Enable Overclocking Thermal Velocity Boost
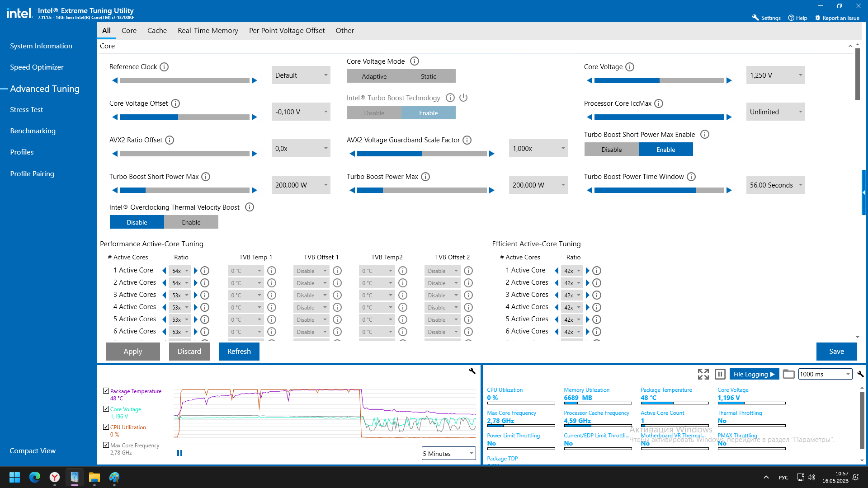Viewport: 868px width, 488px height. pyautogui.click(x=191, y=222)
